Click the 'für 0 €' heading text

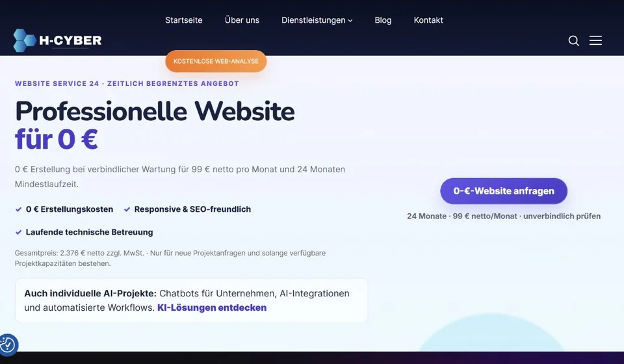pos(56,139)
